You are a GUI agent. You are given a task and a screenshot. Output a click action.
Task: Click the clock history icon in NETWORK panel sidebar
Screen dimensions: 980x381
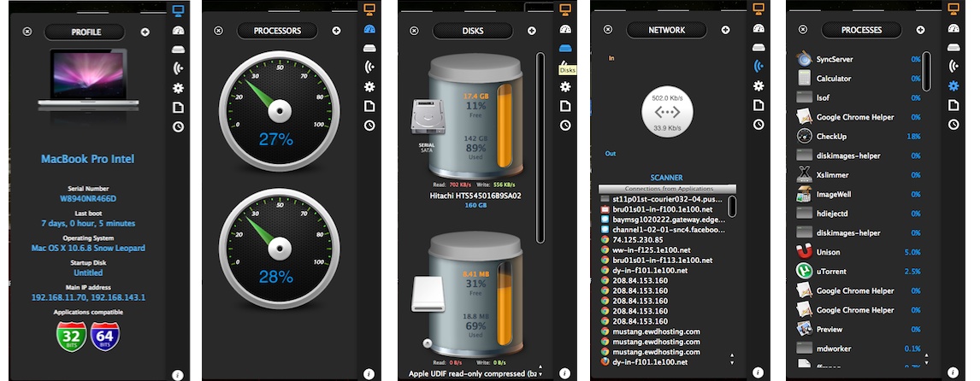[759, 124]
